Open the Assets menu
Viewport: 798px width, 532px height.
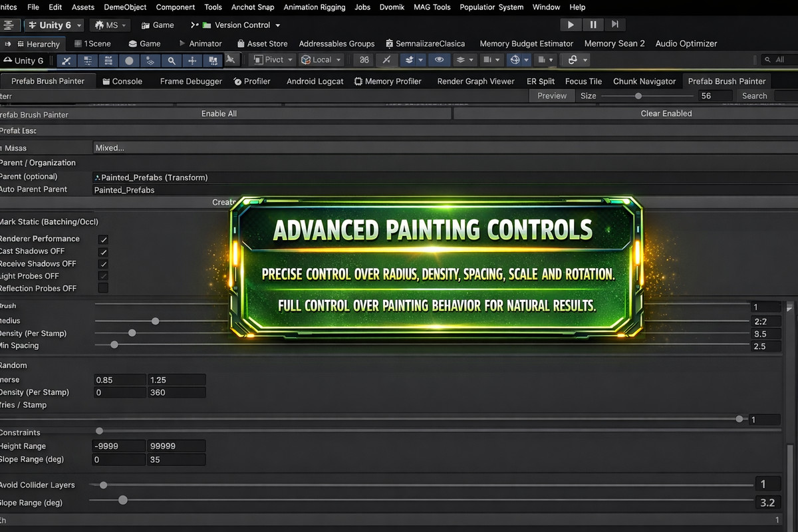point(82,7)
